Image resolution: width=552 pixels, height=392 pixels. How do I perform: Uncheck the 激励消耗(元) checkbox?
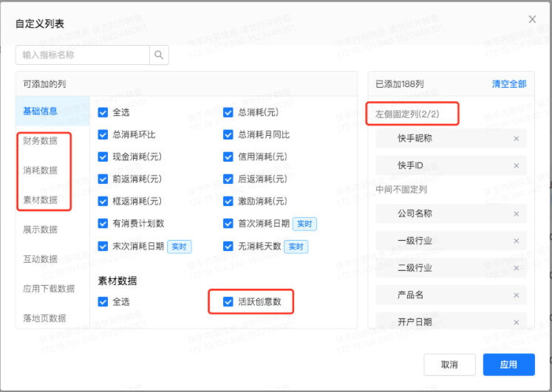[x=228, y=201]
